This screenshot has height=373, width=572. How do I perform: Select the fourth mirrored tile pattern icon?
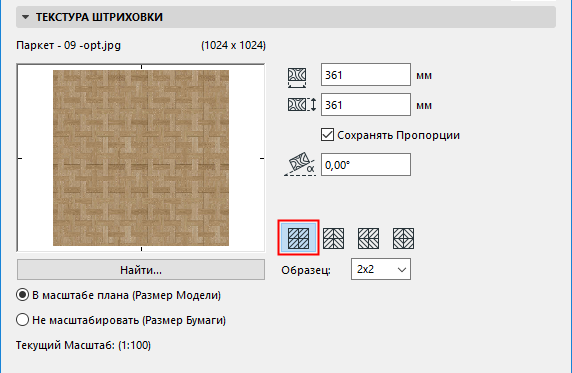[x=403, y=238]
